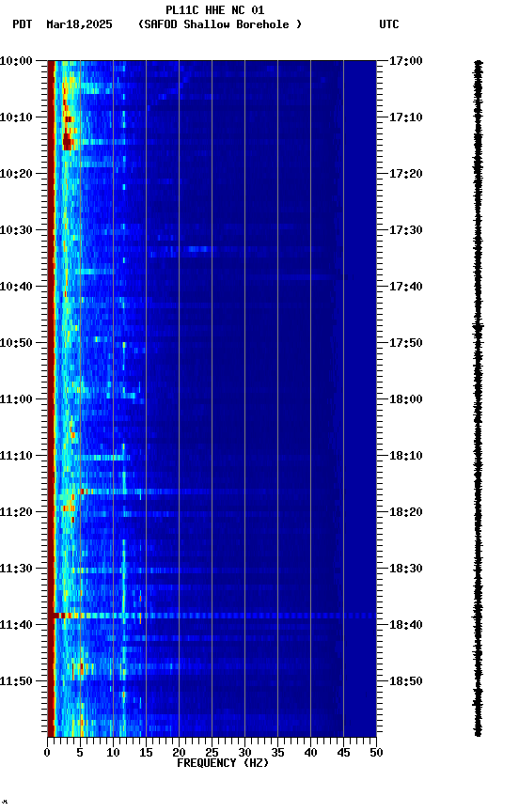Click the FREQUENCY (HZ) axis title
Viewport: 519px width, 812px height.
[223, 763]
